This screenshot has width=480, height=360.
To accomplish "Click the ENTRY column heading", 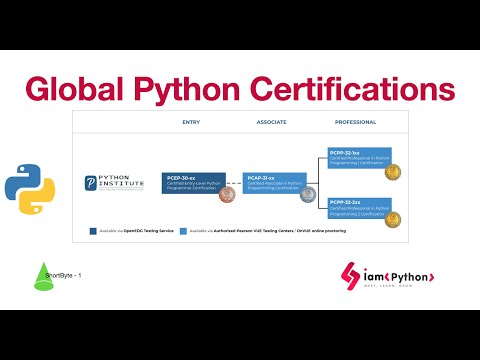I will (x=191, y=122).
